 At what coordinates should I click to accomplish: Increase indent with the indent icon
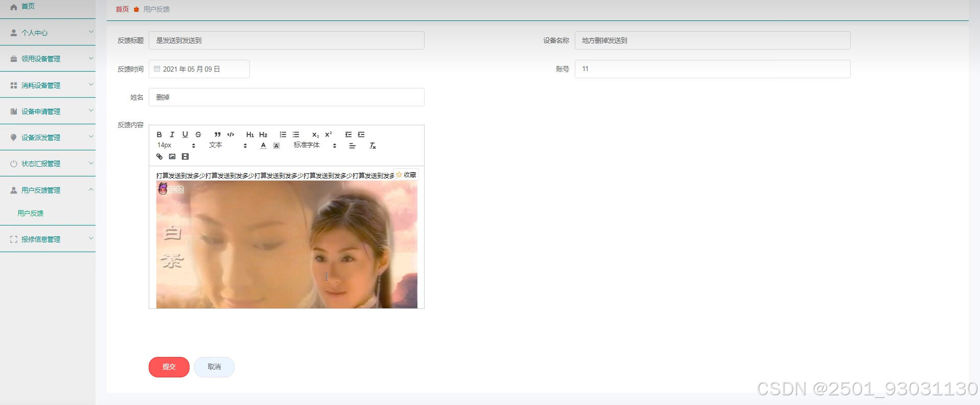[x=361, y=134]
